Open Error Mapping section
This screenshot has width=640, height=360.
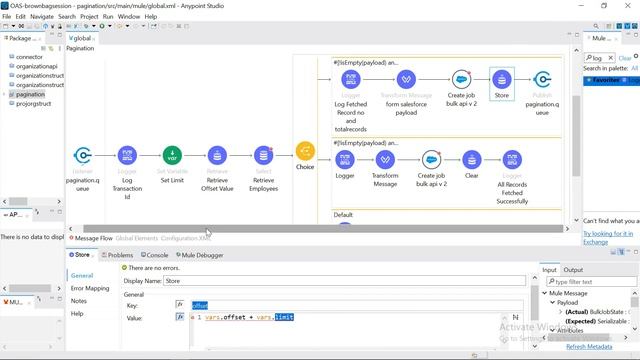(x=90, y=288)
